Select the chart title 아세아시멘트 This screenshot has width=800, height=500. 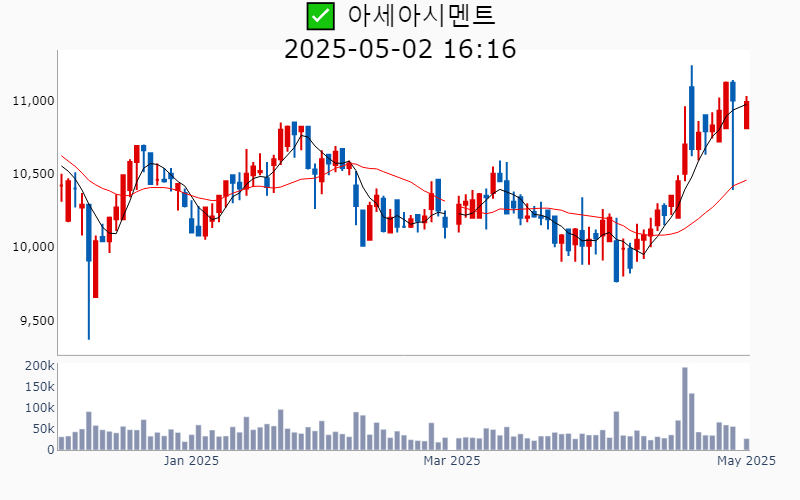(421, 15)
